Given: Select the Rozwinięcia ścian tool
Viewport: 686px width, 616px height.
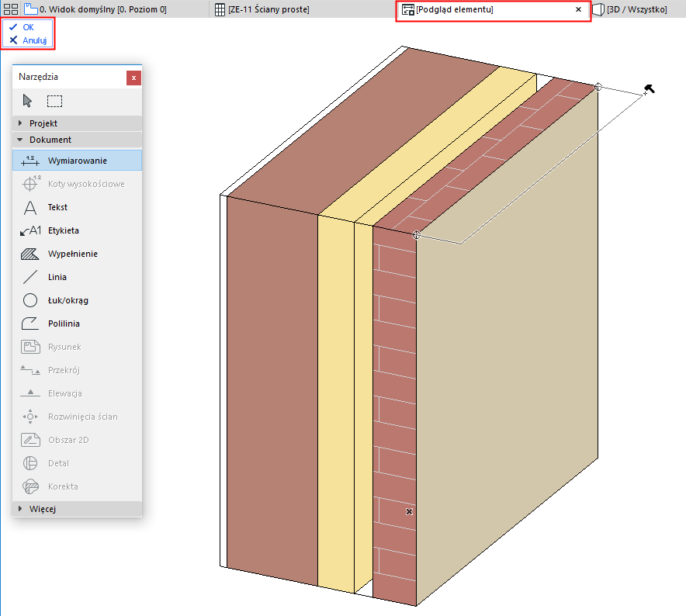Looking at the screenshot, I should click(78, 417).
